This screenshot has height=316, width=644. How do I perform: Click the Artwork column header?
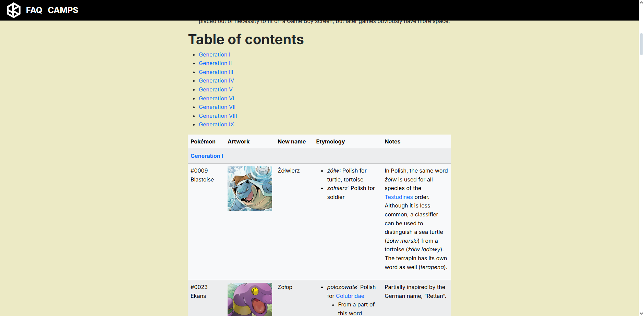tap(239, 141)
